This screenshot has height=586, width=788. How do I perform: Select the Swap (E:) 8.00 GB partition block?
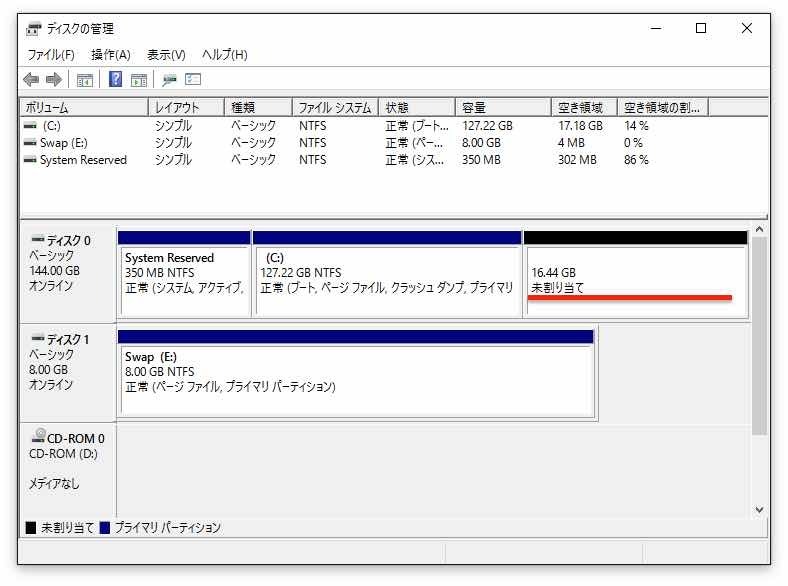pyautogui.click(x=356, y=373)
